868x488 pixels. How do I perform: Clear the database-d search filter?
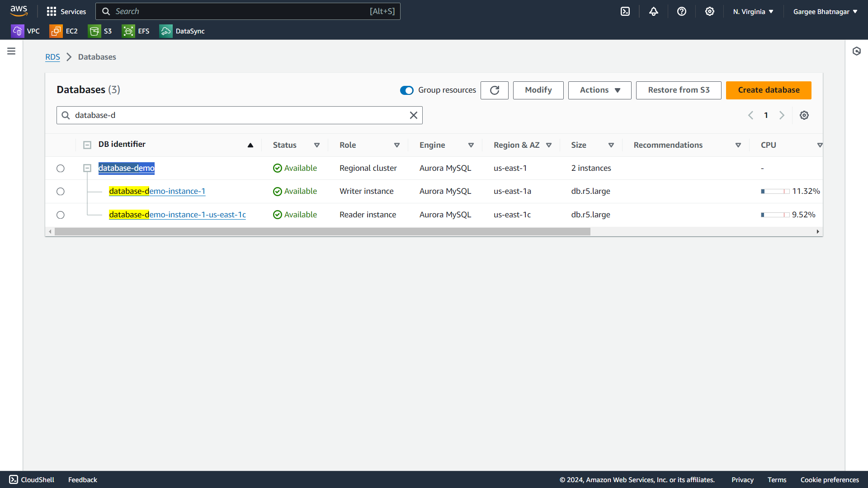(x=413, y=115)
